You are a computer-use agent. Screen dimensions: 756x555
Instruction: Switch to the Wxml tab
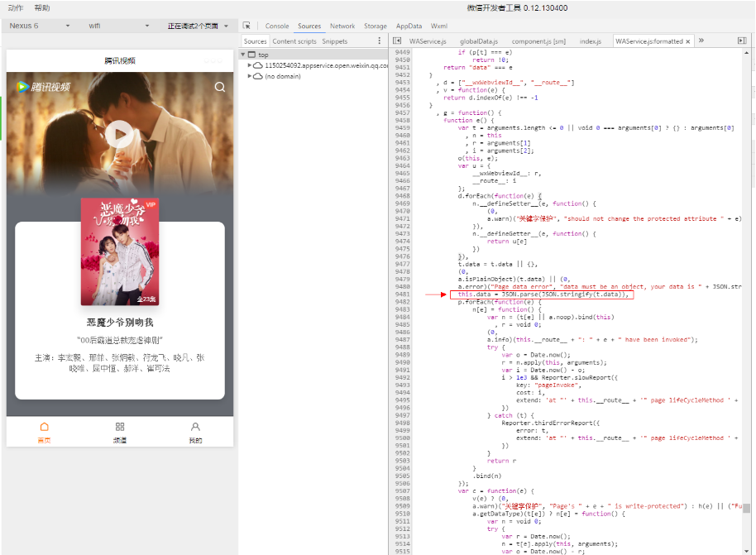pos(438,26)
